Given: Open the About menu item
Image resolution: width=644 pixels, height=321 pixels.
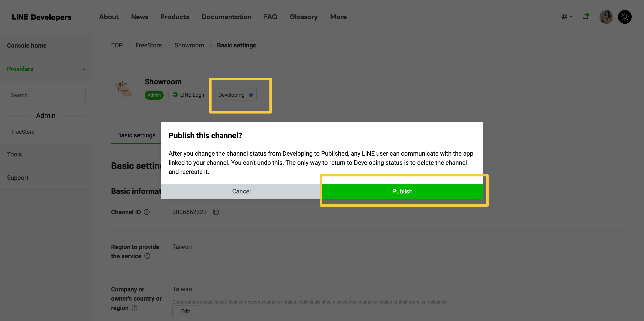Looking at the screenshot, I should pyautogui.click(x=109, y=17).
